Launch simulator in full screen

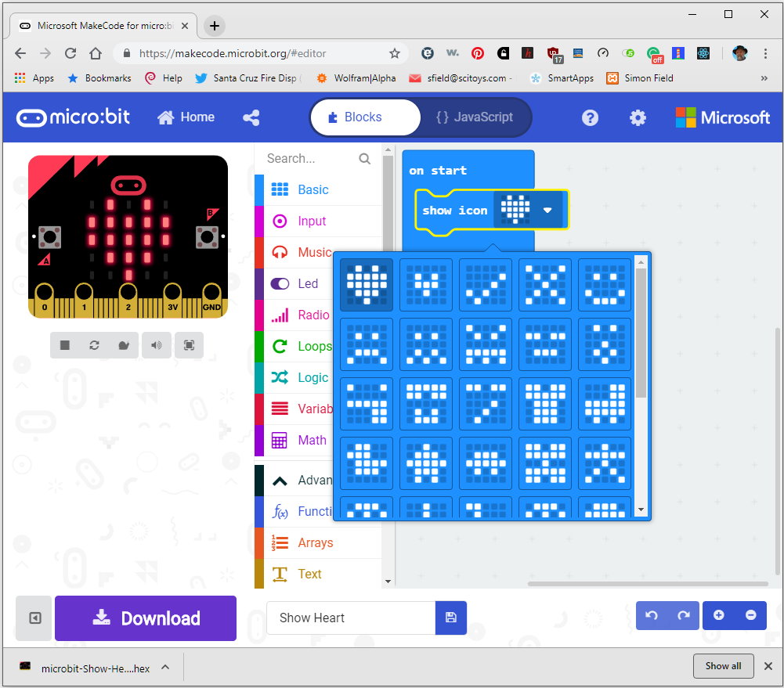pos(189,345)
